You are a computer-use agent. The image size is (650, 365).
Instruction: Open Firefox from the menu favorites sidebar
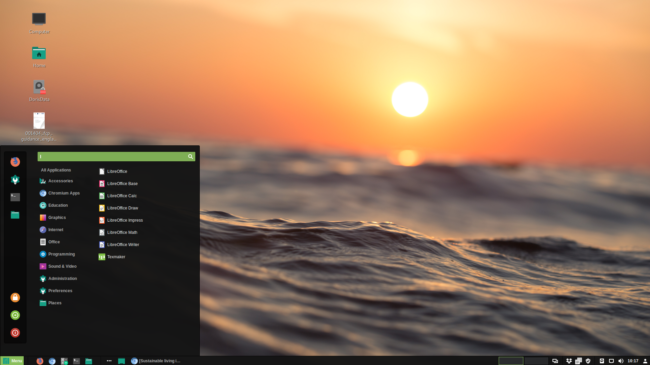15,162
